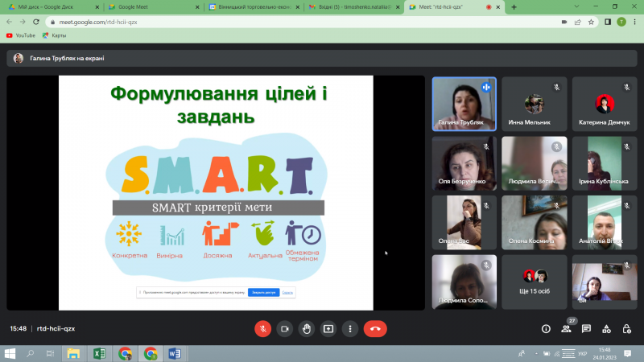This screenshot has height=362, width=644.
Task: Open the tab search chevron
Action: (576, 6)
